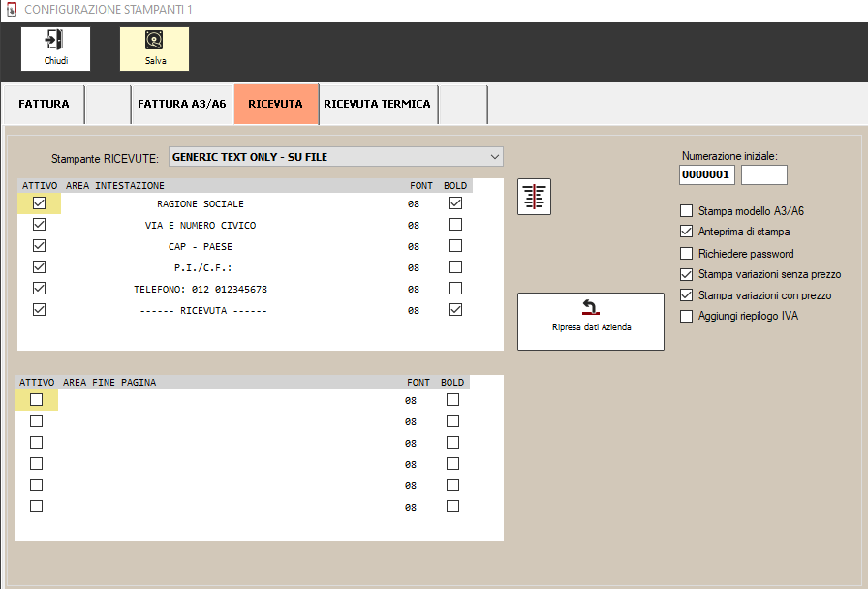This screenshot has width=868, height=589.
Task: Tick the Richiedere password checkbox
Action: [687, 254]
